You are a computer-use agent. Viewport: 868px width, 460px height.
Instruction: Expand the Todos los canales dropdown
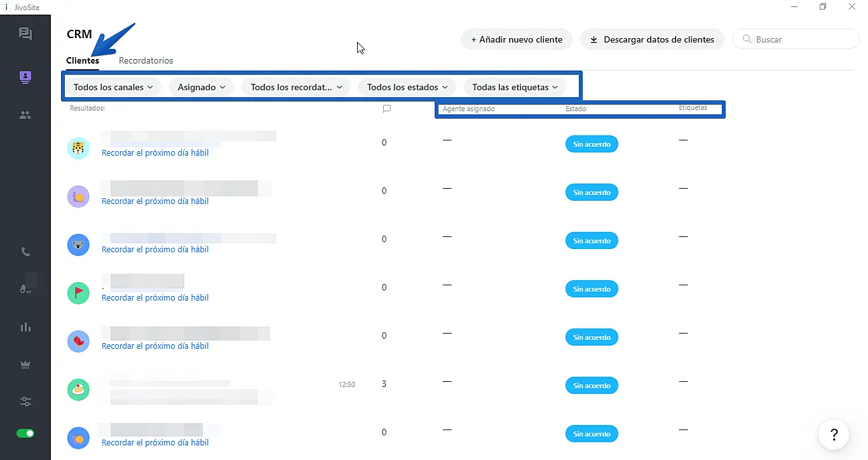coord(113,87)
